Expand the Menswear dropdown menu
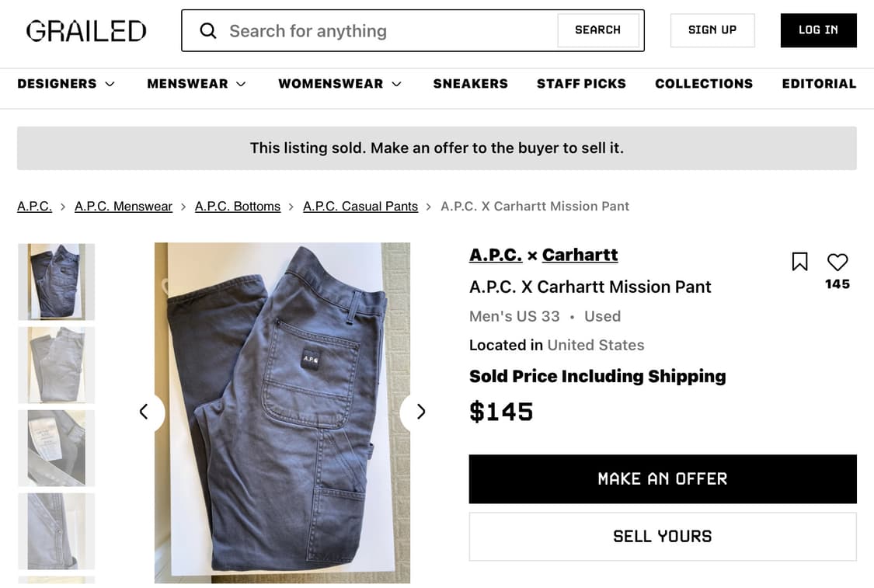Image resolution: width=874 pixels, height=588 pixels. (197, 84)
